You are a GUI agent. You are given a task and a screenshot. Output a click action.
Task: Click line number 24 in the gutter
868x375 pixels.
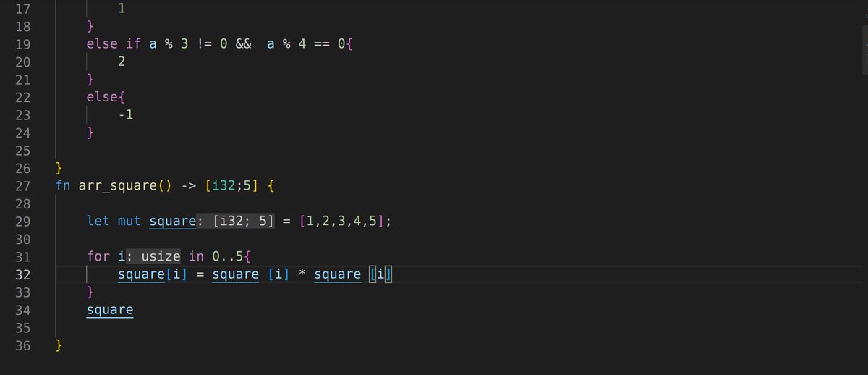coord(22,133)
